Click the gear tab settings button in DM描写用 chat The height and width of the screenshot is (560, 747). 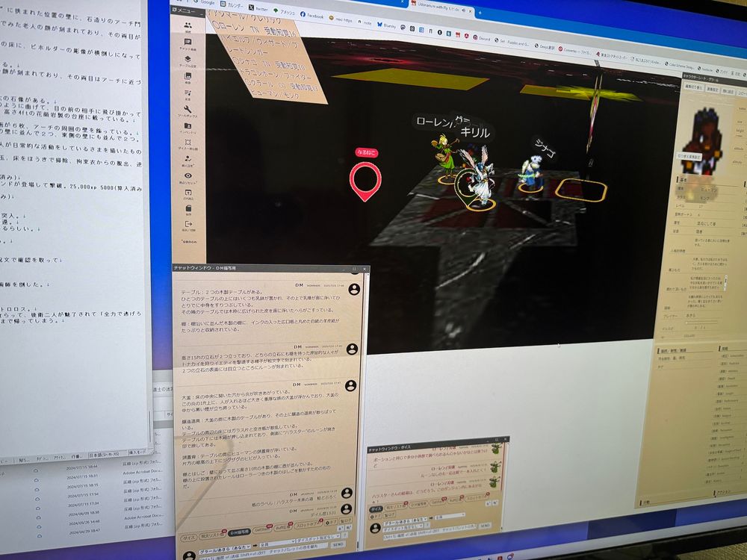tap(331, 523)
